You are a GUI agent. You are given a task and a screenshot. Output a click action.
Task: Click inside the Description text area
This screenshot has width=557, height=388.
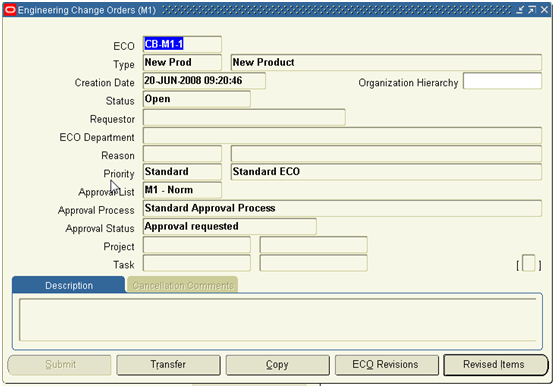click(277, 320)
